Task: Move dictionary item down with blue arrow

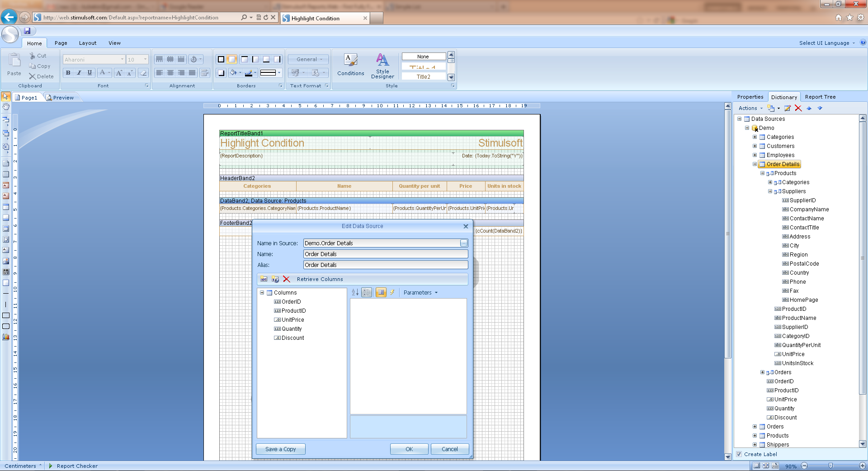Action: [820, 108]
